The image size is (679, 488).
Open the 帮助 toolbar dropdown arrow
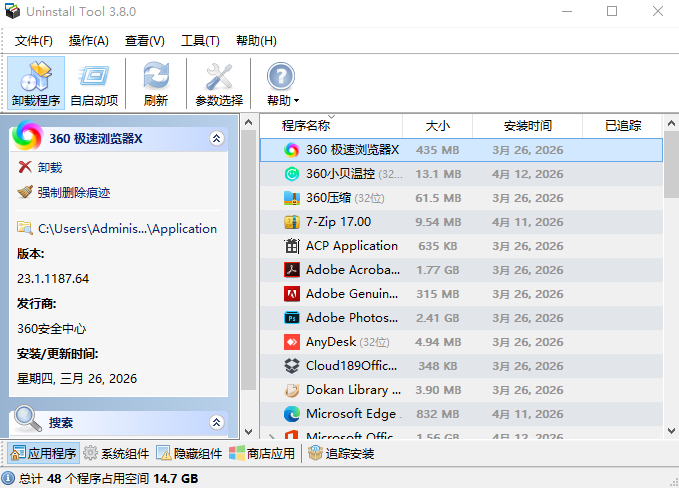(x=297, y=101)
